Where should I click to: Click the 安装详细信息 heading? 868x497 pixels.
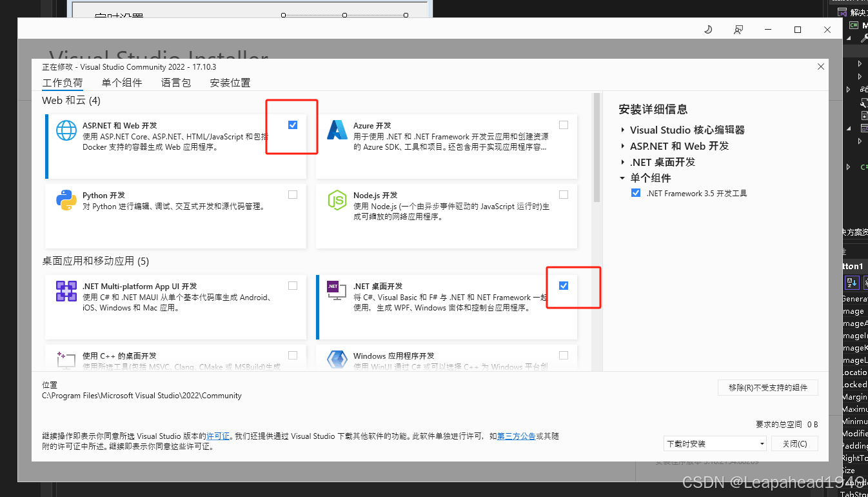(x=653, y=110)
